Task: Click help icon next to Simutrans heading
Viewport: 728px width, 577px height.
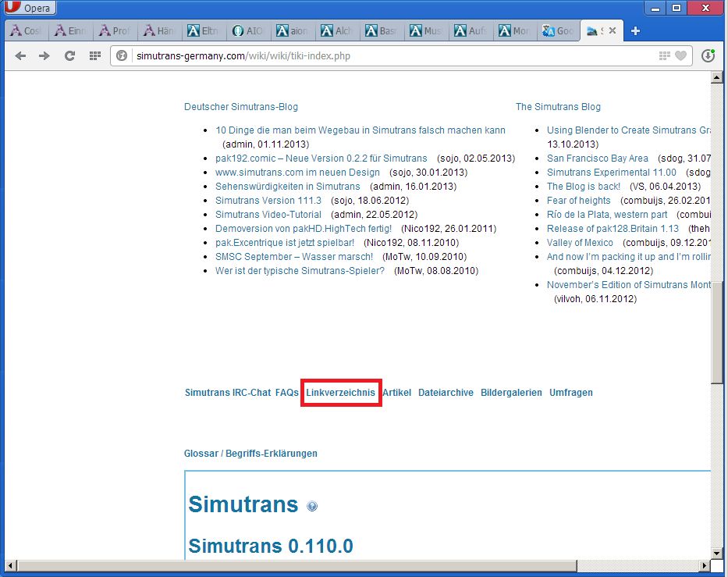Action: [312, 506]
